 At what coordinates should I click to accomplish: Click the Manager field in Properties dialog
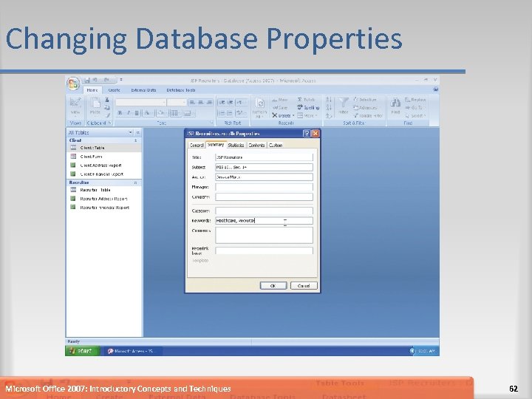click(264, 187)
